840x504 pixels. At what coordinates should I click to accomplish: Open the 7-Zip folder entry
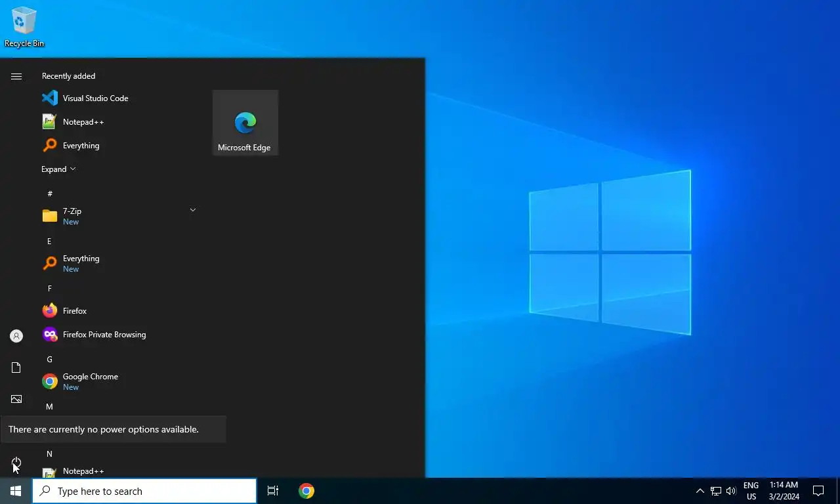(118, 216)
